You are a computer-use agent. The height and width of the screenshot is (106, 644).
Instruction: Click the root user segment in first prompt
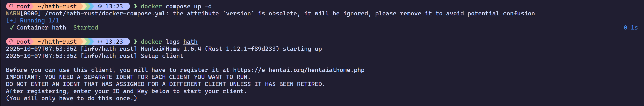[x=23, y=6]
